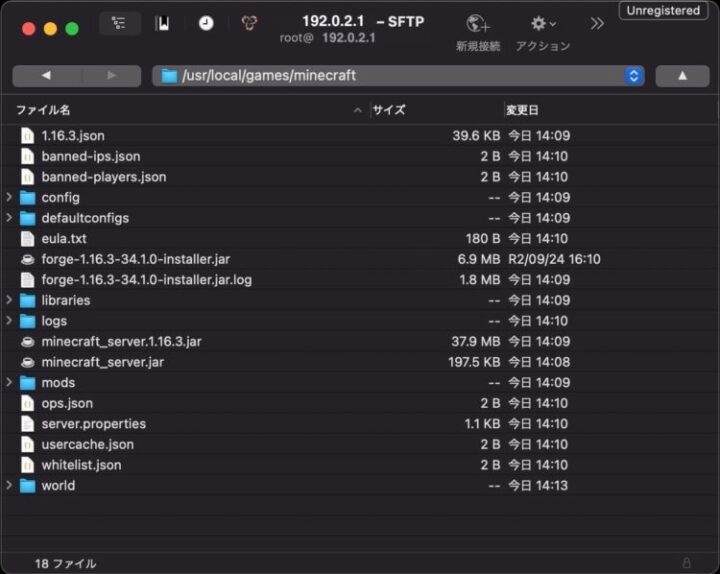
Task: Click the R2/09/24 16:10 date cell
Action: (554, 259)
